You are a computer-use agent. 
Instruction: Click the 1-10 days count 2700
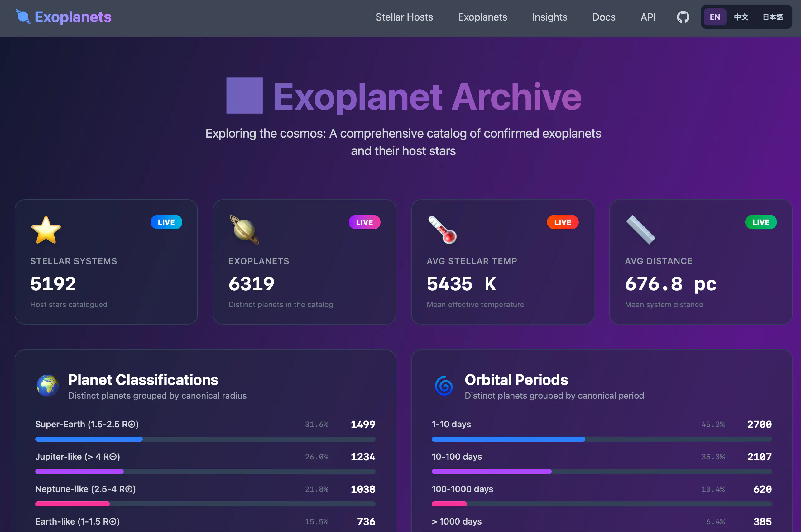(760, 425)
